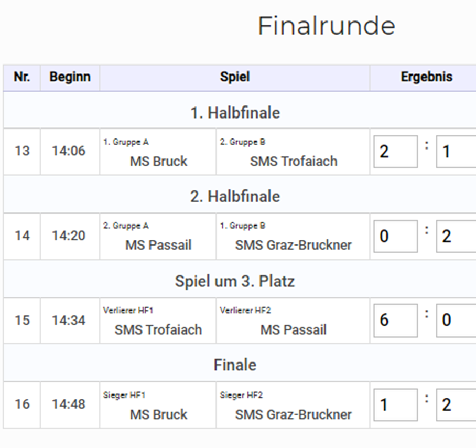Click the away score field for match 13
The width and height of the screenshot is (476, 448).
(x=456, y=152)
